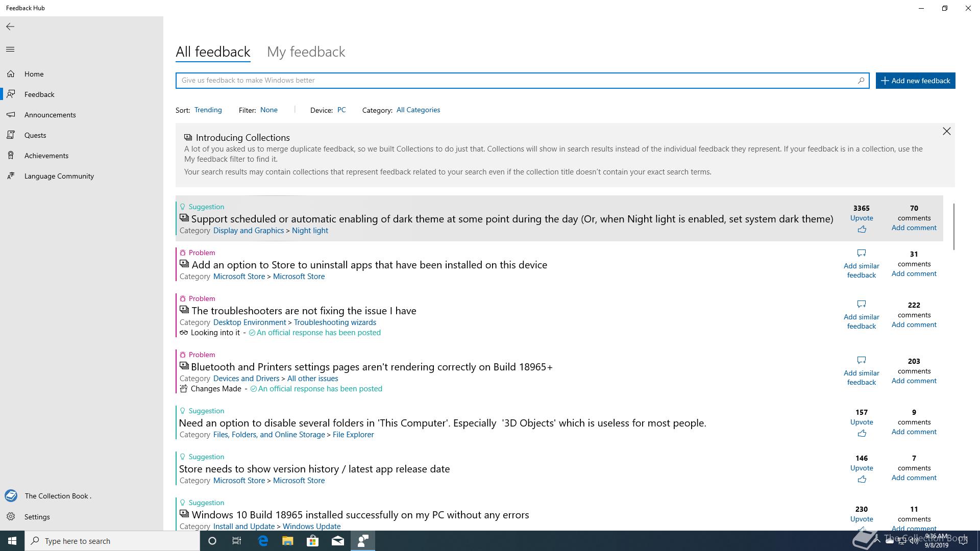The image size is (980, 551).
Task: Open the Windows Start menu
Action: click(x=12, y=541)
